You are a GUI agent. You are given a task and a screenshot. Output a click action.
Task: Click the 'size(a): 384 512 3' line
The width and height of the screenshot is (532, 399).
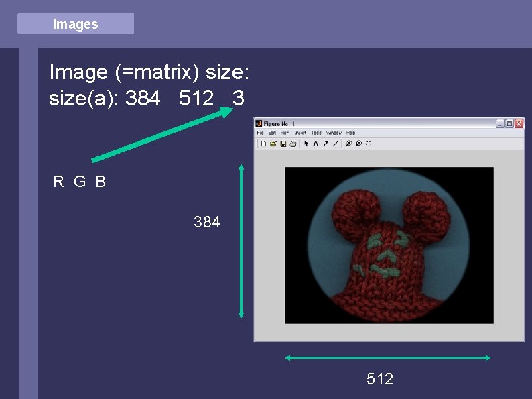coord(147,98)
